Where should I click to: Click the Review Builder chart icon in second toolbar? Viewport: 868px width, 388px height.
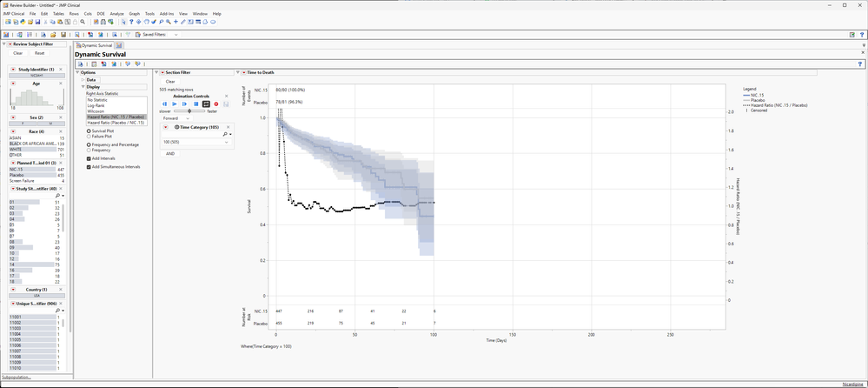click(5, 35)
